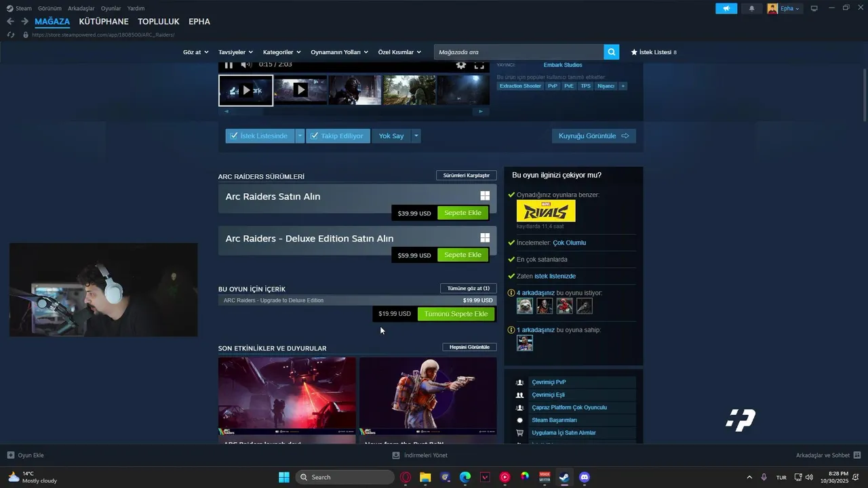Image resolution: width=868 pixels, height=488 pixels.
Task: Pause the trailer video
Action: (229, 65)
